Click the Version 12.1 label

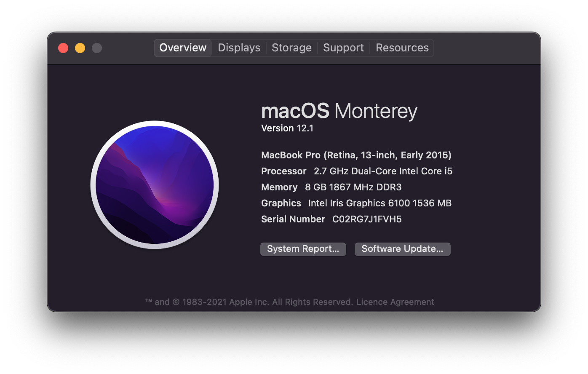click(288, 128)
